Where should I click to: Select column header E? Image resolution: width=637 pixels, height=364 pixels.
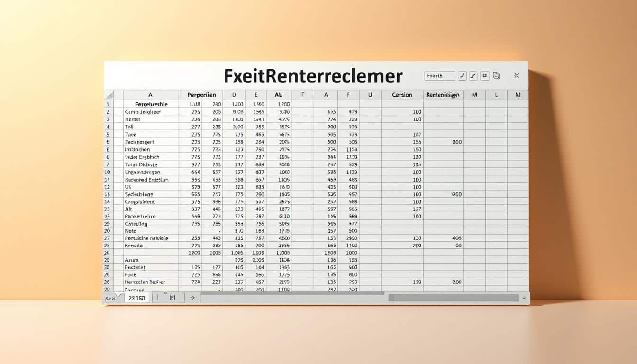[256, 95]
